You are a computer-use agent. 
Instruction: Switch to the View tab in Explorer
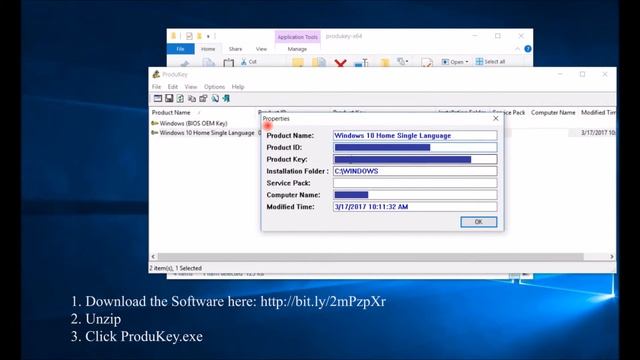pyautogui.click(x=261, y=49)
